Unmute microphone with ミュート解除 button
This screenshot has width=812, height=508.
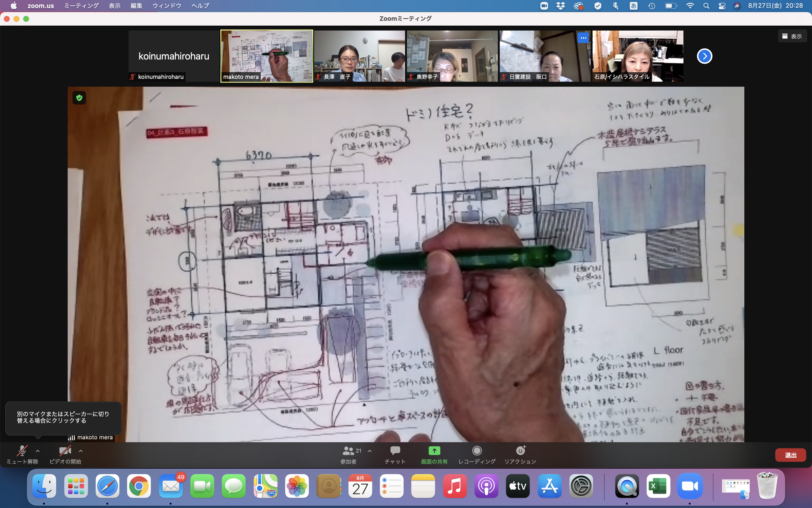[x=22, y=455]
